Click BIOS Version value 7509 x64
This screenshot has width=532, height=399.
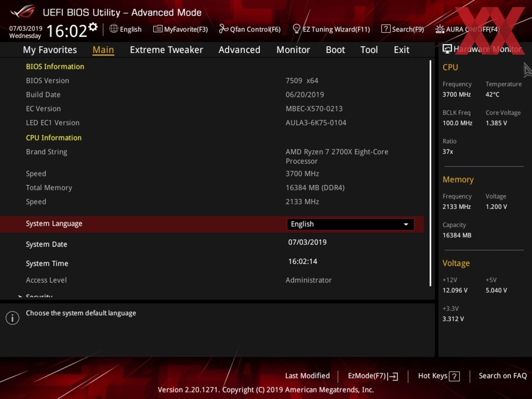tap(302, 81)
